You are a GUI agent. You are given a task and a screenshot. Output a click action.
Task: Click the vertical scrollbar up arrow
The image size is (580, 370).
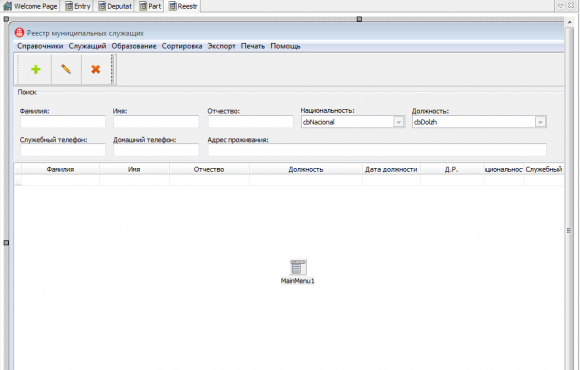(x=570, y=23)
